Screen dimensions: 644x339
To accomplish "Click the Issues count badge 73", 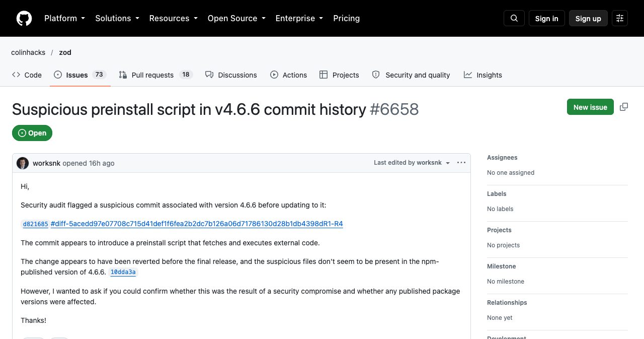I will (99, 75).
